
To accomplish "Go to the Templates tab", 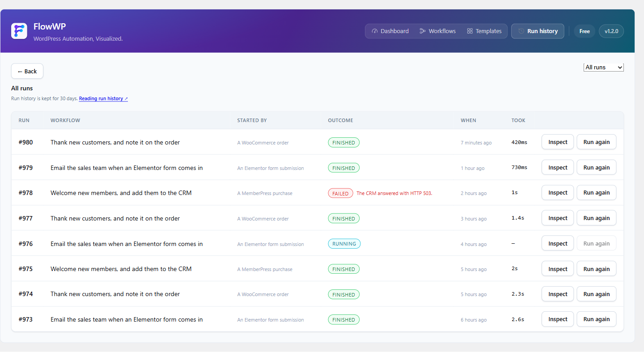I will 484,31.
